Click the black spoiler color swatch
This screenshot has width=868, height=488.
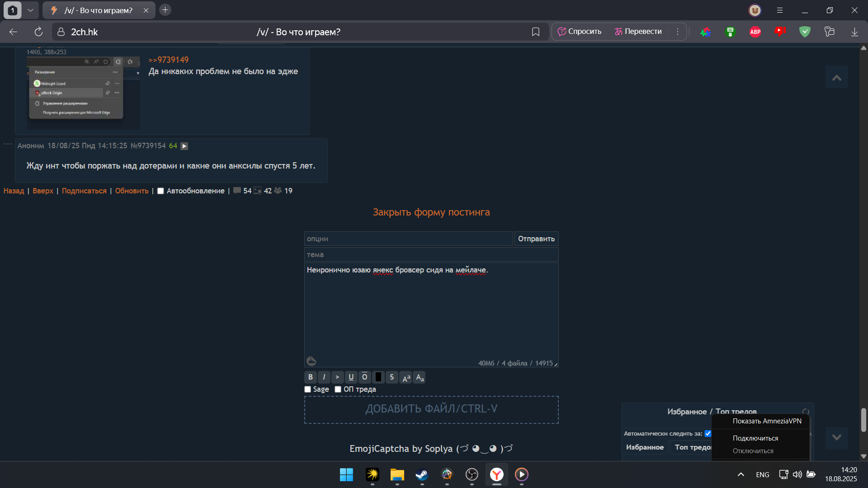coord(378,377)
